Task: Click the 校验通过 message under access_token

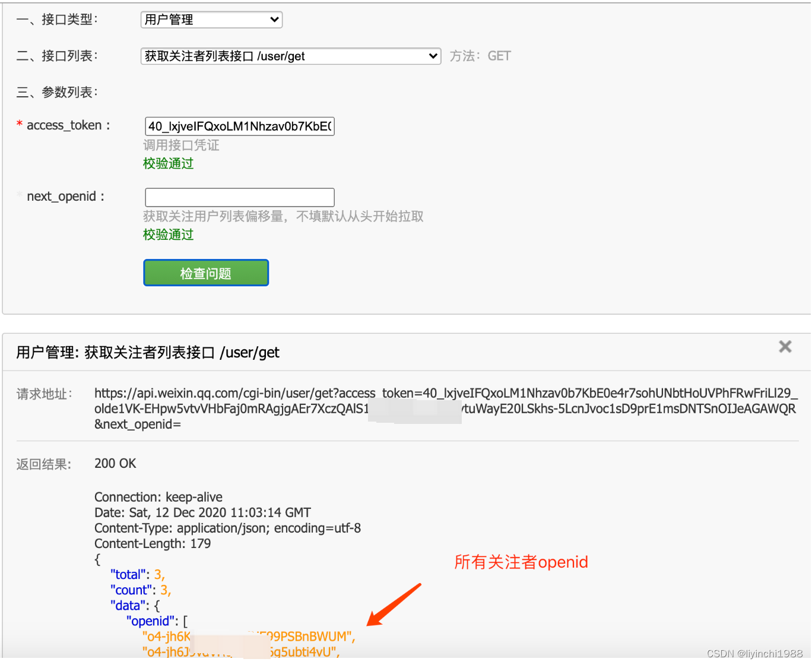Action: tap(168, 163)
